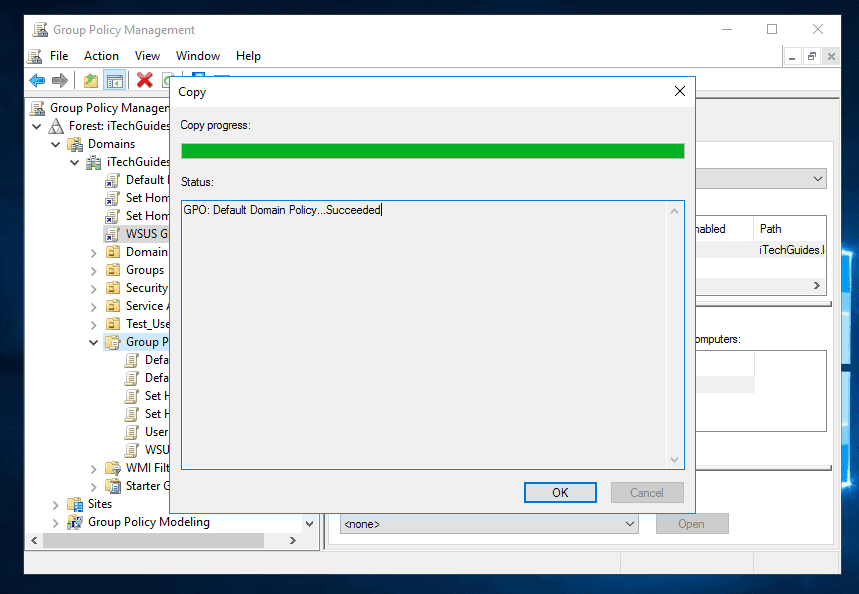Click the Back arrow toolbar icon
The width and height of the screenshot is (859, 594).
(x=37, y=81)
